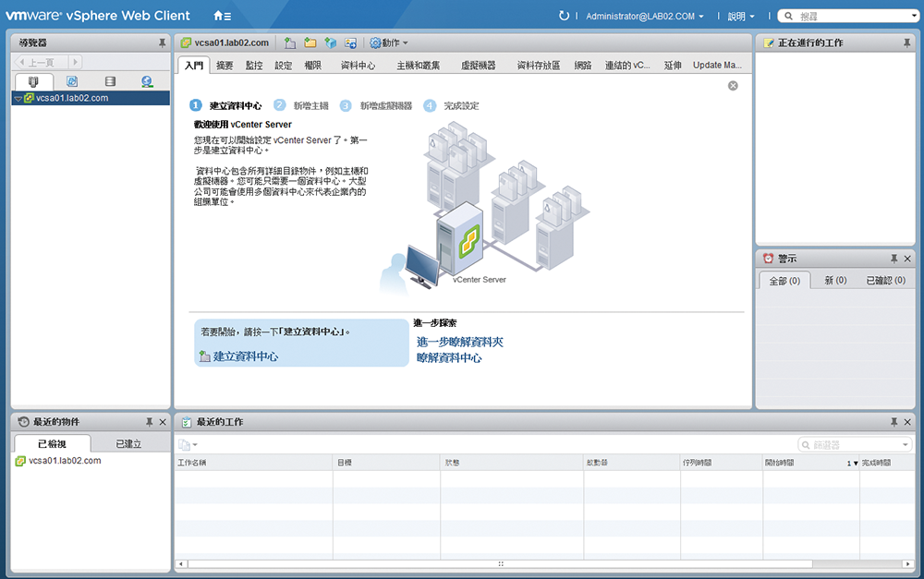Viewport: 924px width, 579px height.
Task: Sort by 狀態 column header
Action: pos(512,463)
